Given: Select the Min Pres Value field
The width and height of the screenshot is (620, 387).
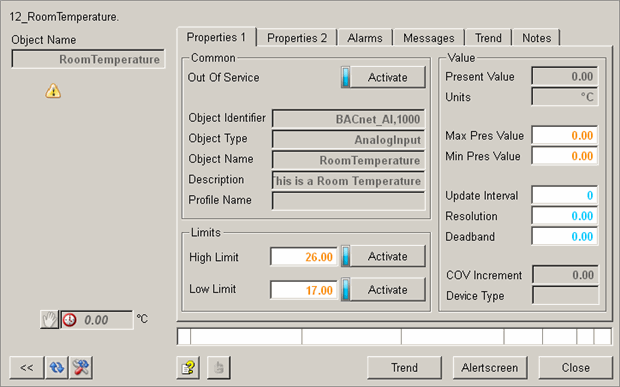Looking at the screenshot, I should 565,156.
